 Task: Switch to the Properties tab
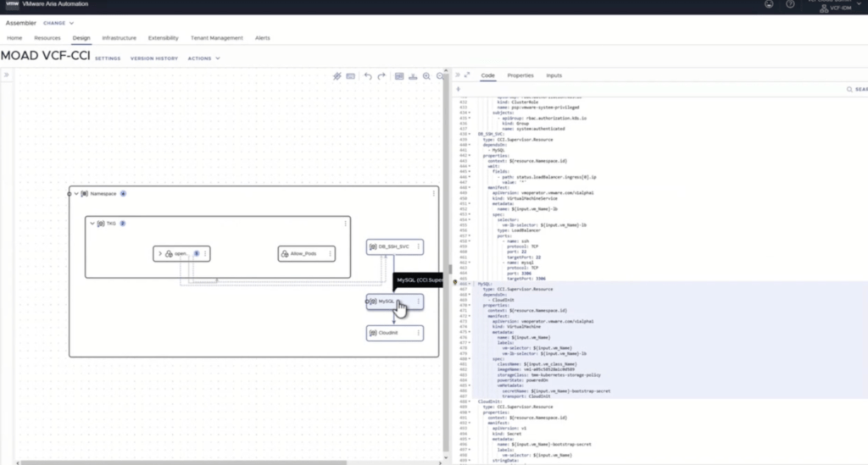(520, 75)
